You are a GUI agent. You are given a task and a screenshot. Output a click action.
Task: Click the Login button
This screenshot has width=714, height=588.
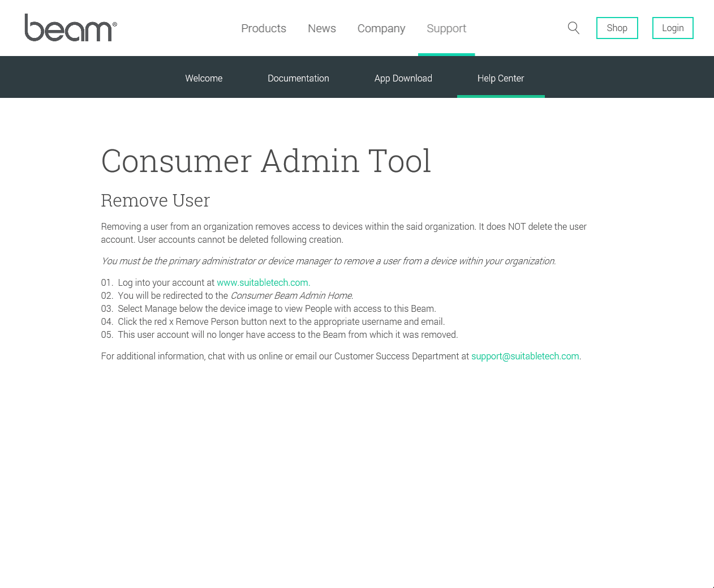tap(673, 28)
